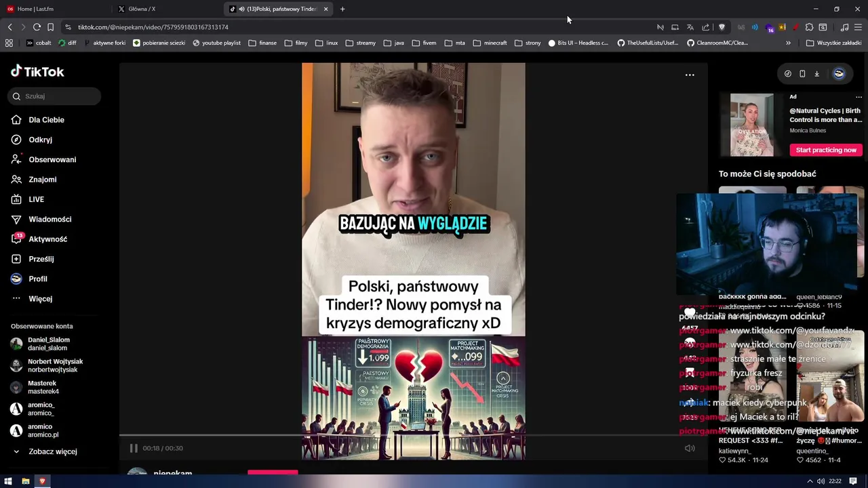Open cobalt bookmark

38,43
